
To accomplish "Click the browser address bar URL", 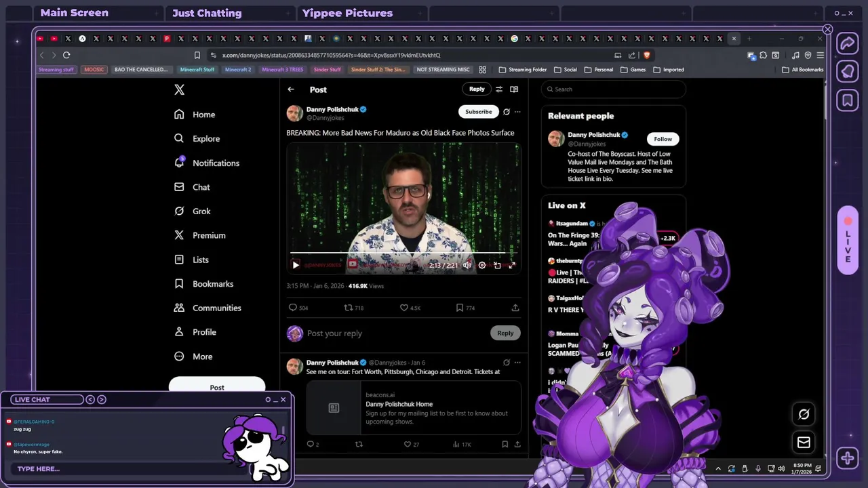I will pos(331,55).
